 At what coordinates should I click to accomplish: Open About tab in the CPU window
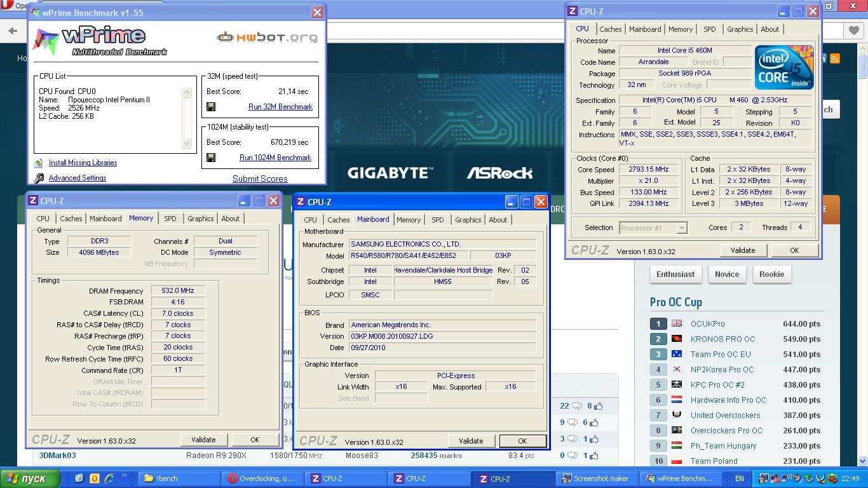[770, 29]
